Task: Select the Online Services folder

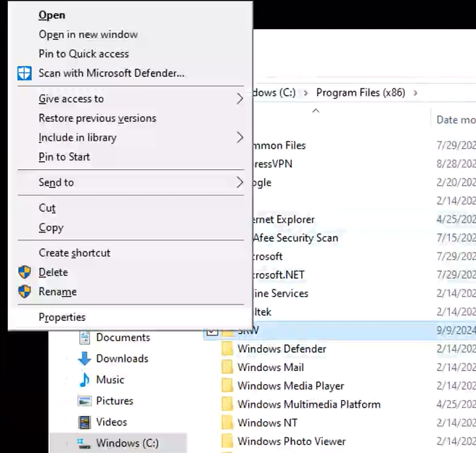Action: tap(281, 293)
